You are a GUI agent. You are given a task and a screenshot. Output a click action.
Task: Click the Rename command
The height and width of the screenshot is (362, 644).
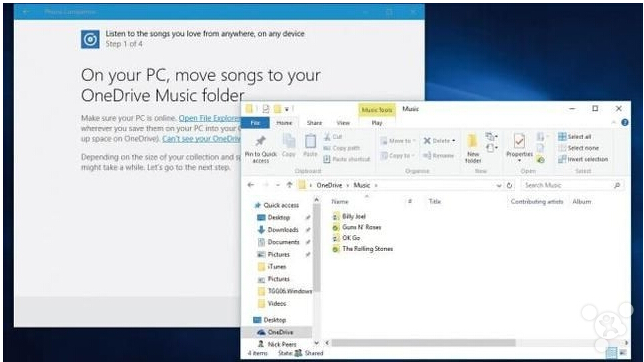tap(438, 155)
